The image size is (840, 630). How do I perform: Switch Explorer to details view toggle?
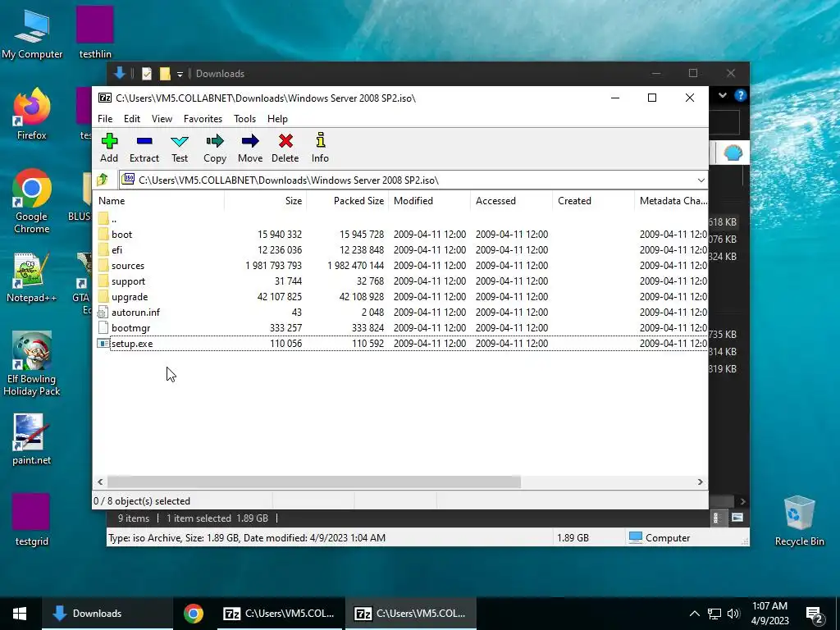pyautogui.click(x=716, y=518)
